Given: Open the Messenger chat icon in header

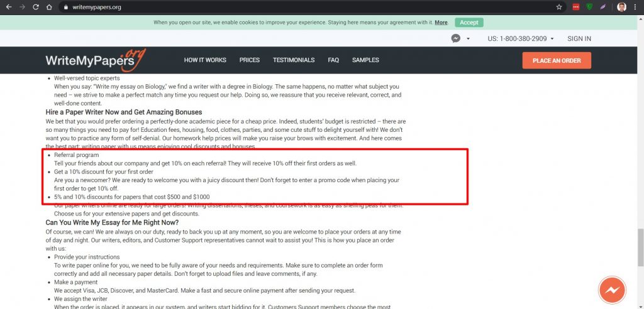Looking at the screenshot, I should [455, 38].
